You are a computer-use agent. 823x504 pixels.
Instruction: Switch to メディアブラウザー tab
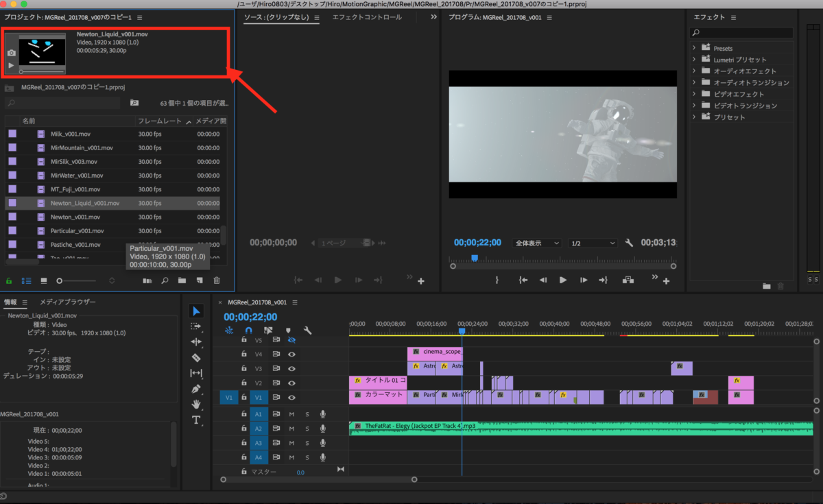point(68,302)
